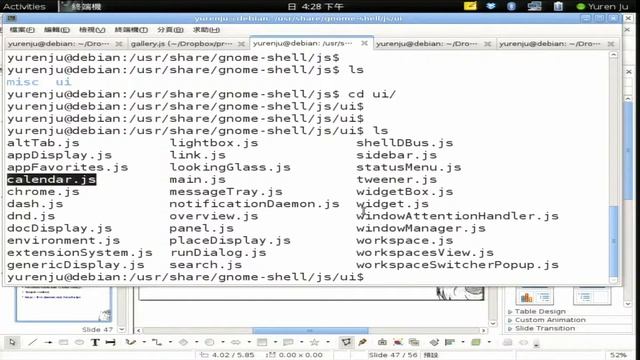The width and height of the screenshot is (640, 360).
Task: Close the gallery.js tab
Action: point(241,44)
